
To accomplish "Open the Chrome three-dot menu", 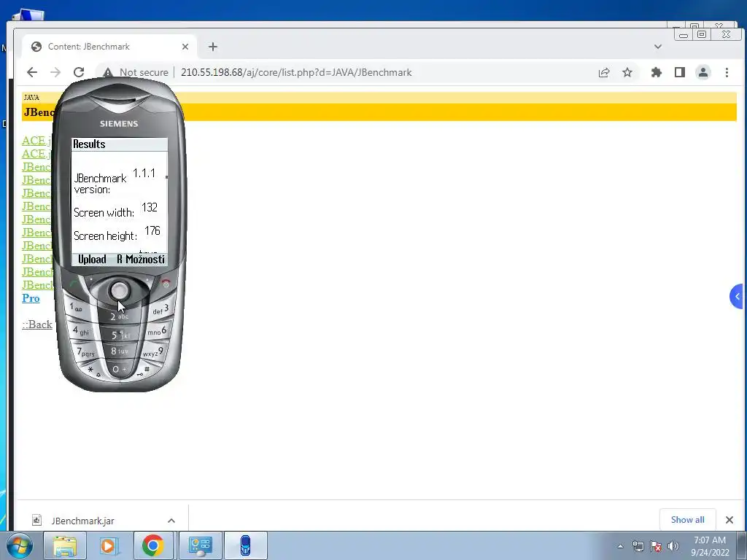I will [x=727, y=72].
